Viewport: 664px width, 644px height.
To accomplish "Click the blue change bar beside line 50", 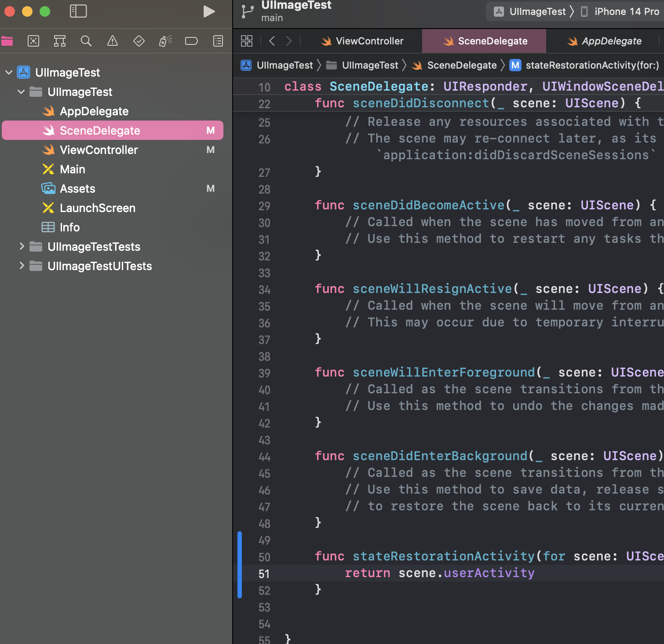I will (240, 565).
